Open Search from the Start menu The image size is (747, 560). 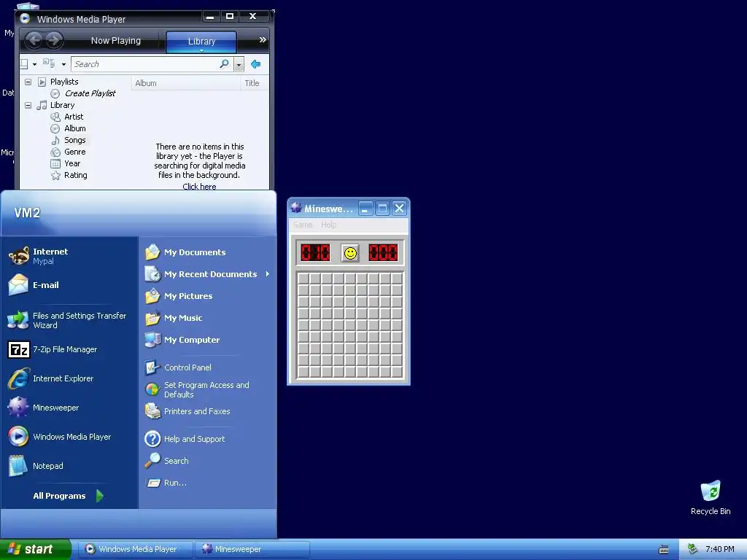(x=207, y=461)
